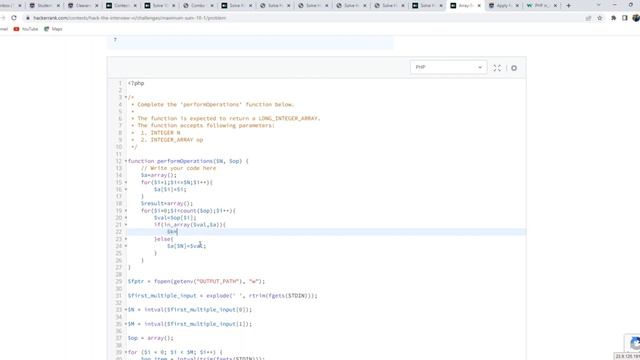Toggle fullscreen mode for the code editor
This screenshot has height=360, width=640.
(497, 68)
